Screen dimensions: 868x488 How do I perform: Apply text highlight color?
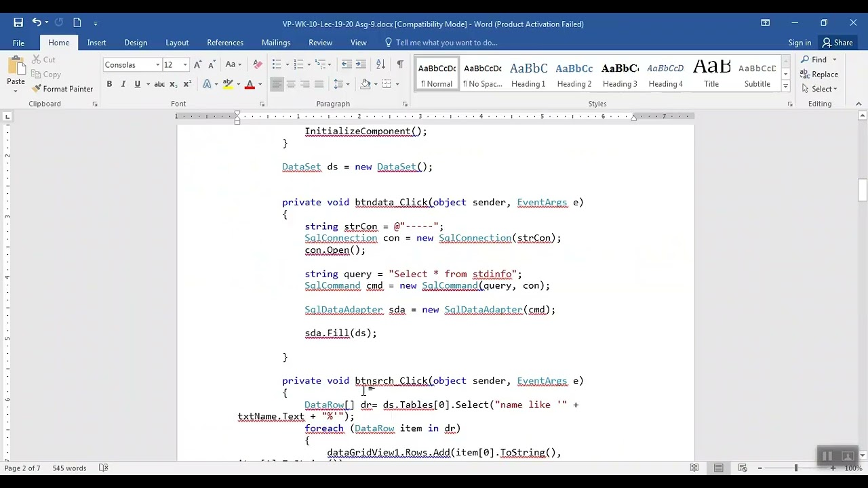pyautogui.click(x=228, y=84)
